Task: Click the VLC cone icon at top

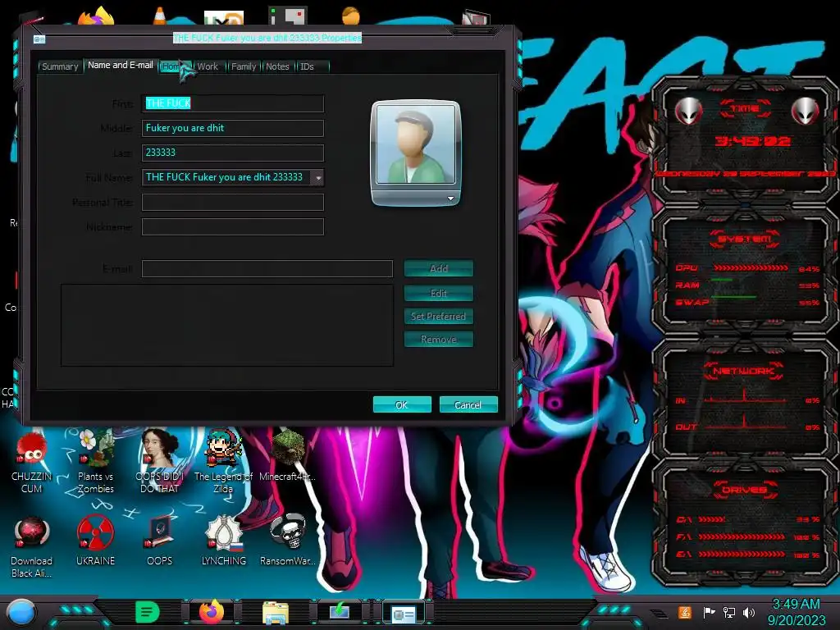Action: click(x=160, y=15)
